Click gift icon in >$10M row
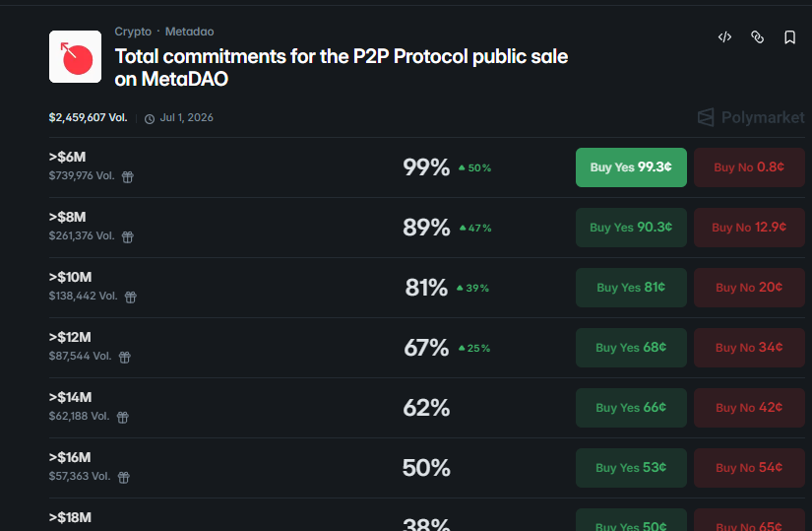Viewport: 812px width, 531px height. [x=130, y=297]
